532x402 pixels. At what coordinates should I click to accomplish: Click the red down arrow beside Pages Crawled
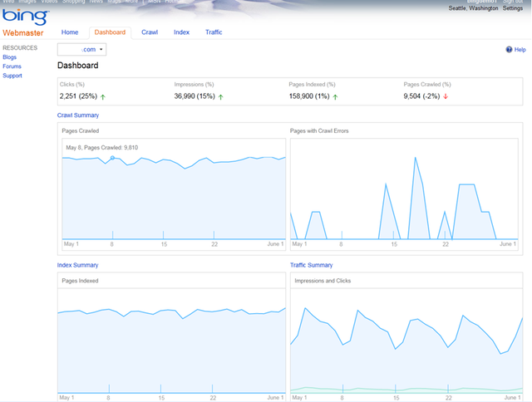tap(446, 96)
